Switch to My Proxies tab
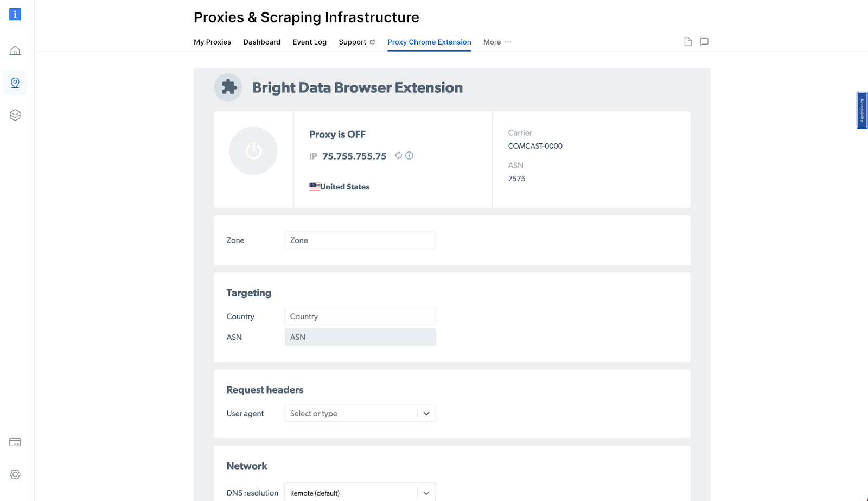The width and height of the screenshot is (868, 501). [x=213, y=42]
